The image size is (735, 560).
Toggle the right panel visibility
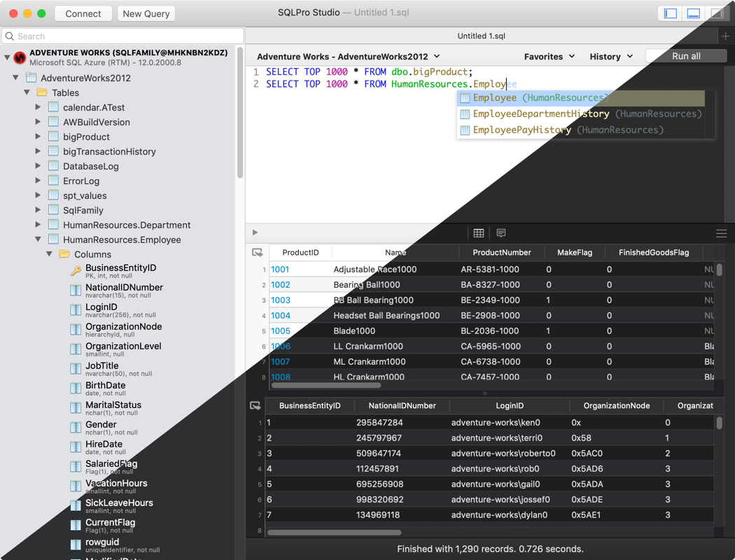pos(718,13)
